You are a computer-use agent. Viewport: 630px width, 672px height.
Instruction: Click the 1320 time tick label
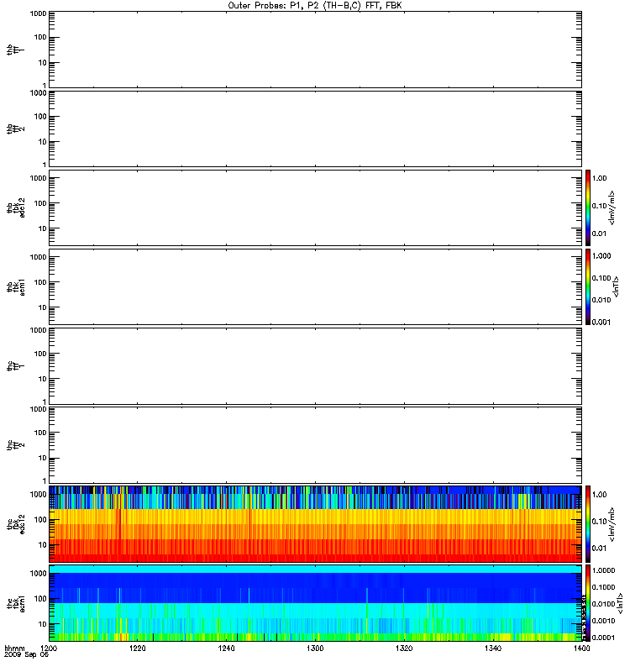pyautogui.click(x=404, y=648)
